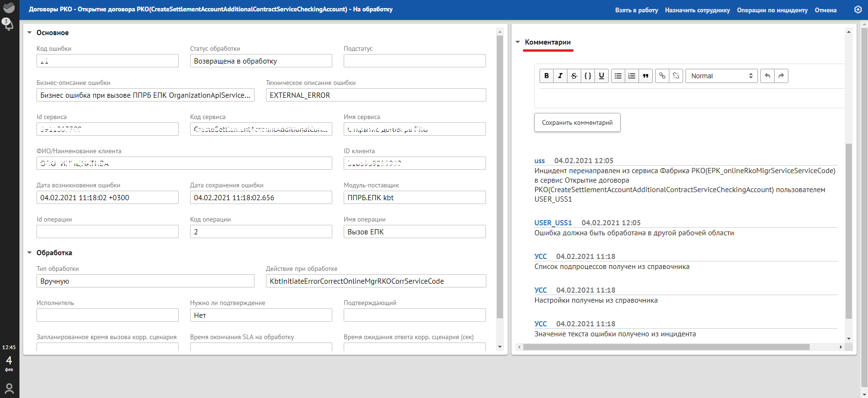Screen dimensions: 868x398
Task: Undo last edit in comment editor
Action: 767,76
